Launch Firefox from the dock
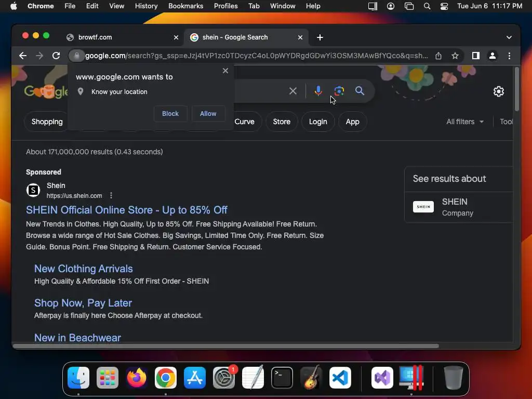The width and height of the screenshot is (532, 399). point(137,378)
